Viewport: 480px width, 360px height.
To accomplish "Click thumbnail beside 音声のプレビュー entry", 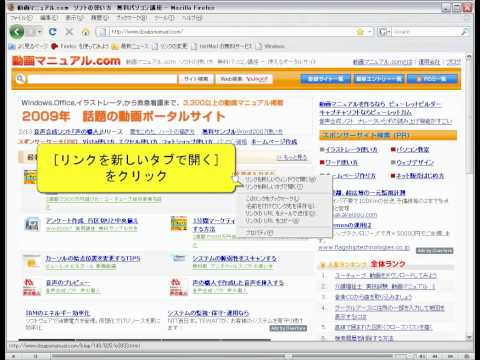I will pyautogui.click(x=32, y=287).
